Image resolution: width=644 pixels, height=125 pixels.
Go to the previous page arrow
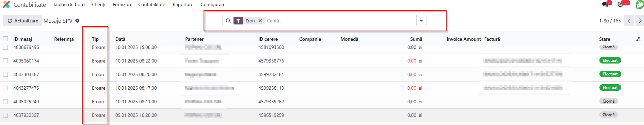629,21
